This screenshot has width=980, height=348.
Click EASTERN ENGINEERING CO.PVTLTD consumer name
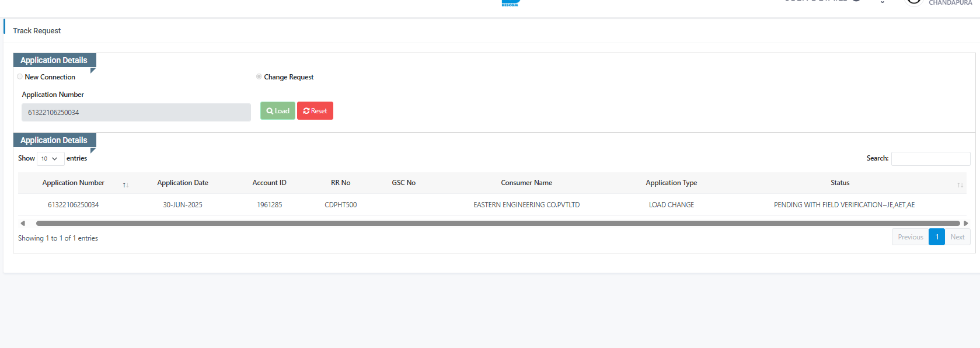click(526, 205)
